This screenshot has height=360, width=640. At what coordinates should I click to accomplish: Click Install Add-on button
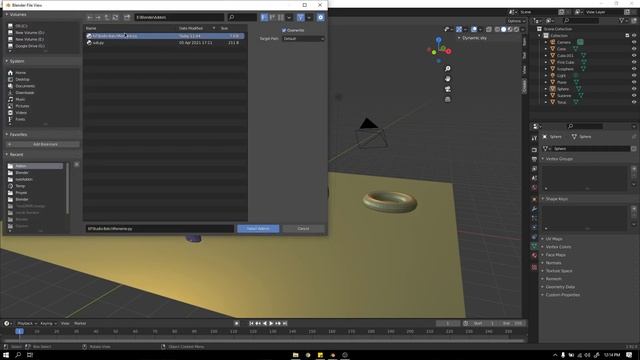258,229
